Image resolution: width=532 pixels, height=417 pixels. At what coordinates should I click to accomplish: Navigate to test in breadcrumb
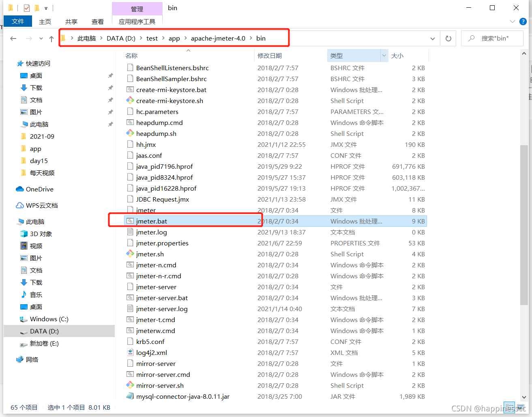pos(152,38)
